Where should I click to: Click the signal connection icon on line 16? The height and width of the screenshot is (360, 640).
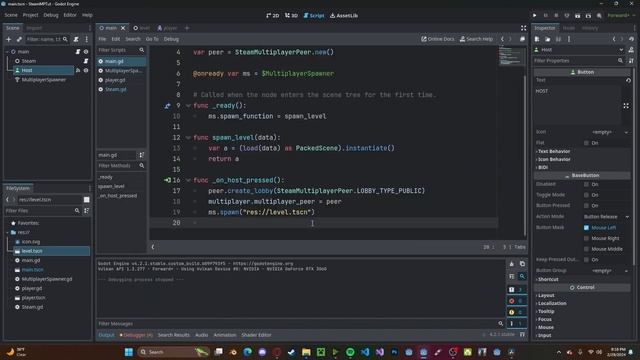167,180
